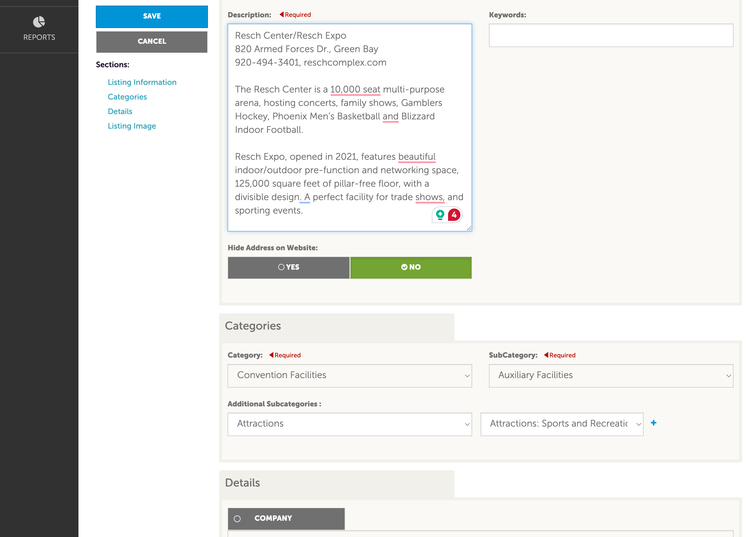The image size is (756, 537).
Task: Open the Category dropdown showing Convention Facilities
Action: pyautogui.click(x=350, y=376)
